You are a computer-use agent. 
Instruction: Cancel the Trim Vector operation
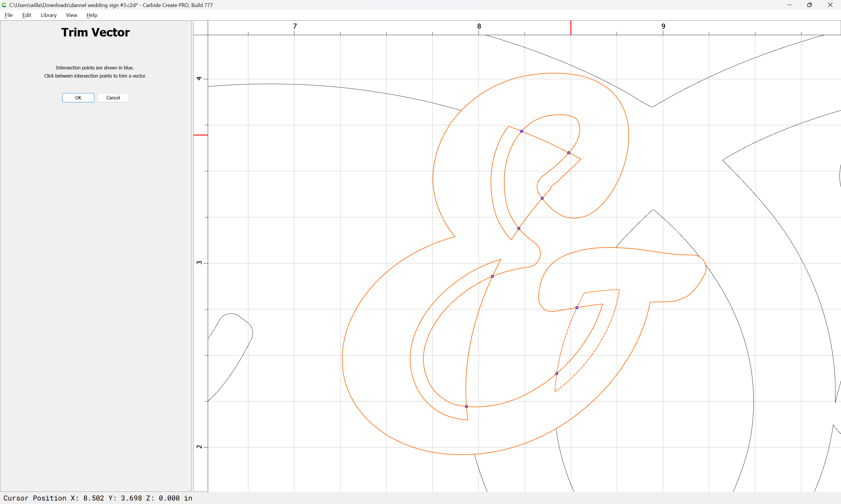(113, 98)
